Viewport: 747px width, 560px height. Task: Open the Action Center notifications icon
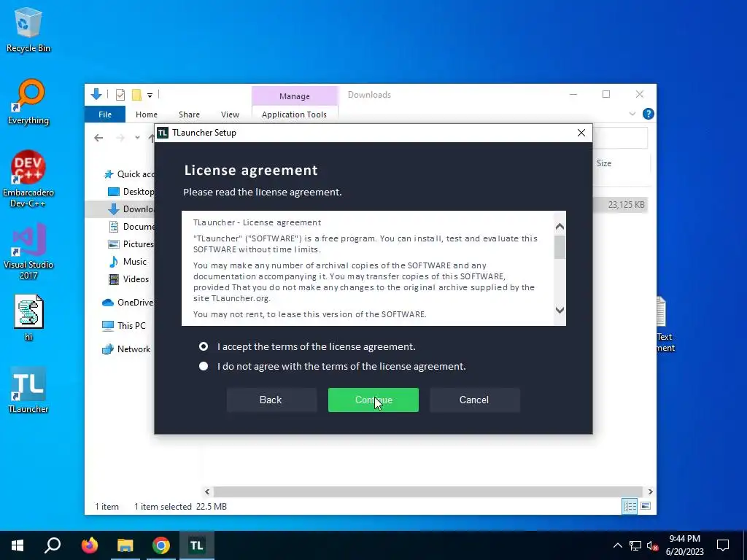(723, 545)
